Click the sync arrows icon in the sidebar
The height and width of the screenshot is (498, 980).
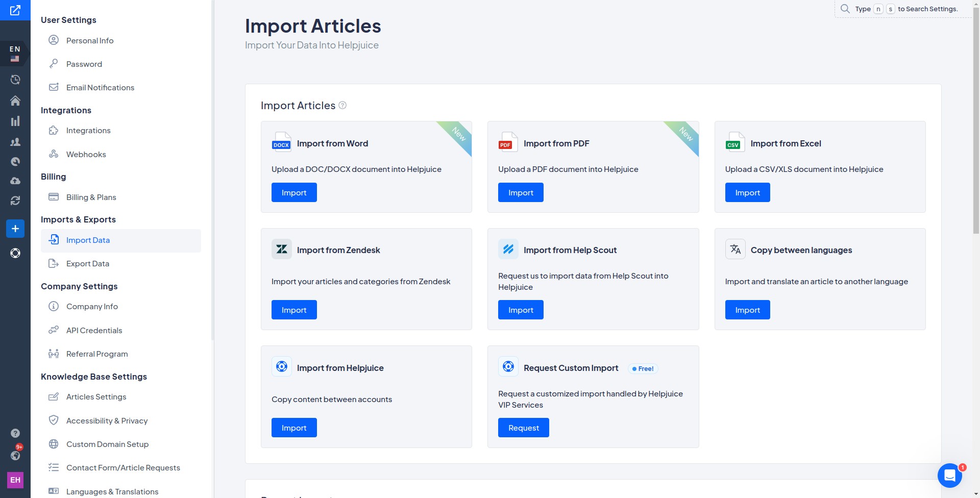15,201
